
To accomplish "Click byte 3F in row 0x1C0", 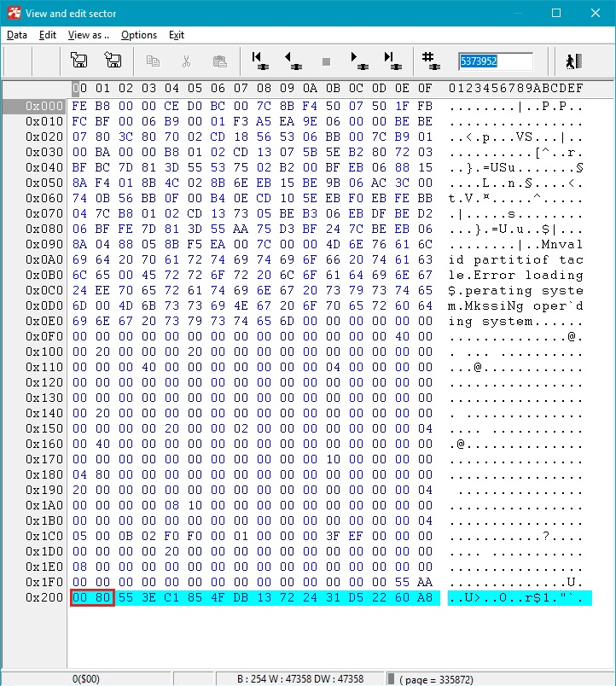I will point(333,537).
